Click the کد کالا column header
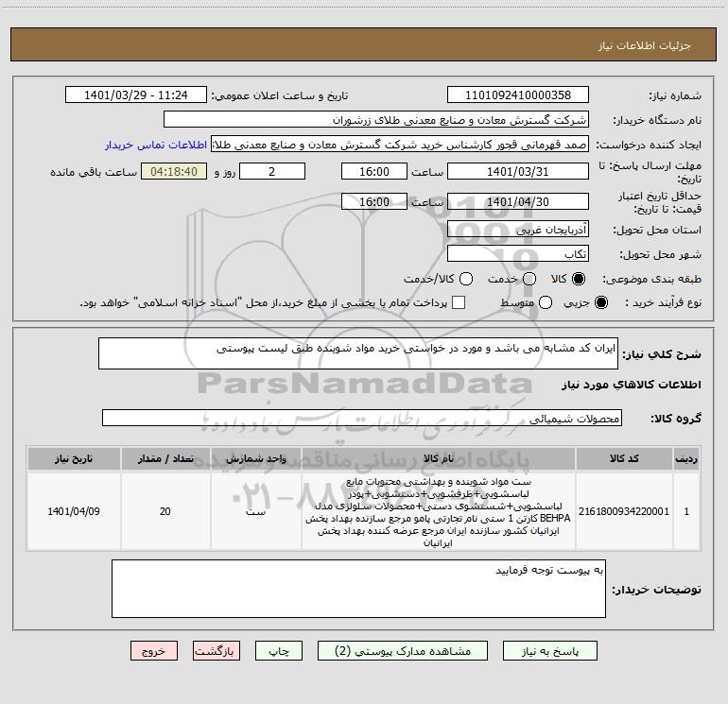The image size is (728, 704). 624,458
